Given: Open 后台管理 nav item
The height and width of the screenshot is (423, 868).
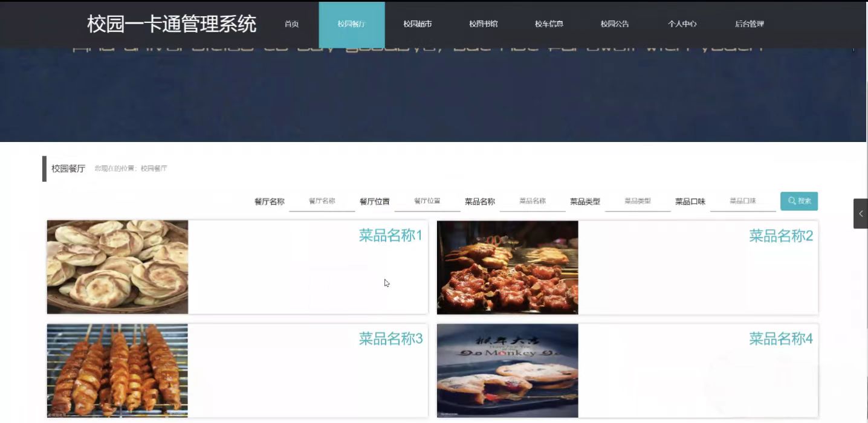Looking at the screenshot, I should pos(750,24).
